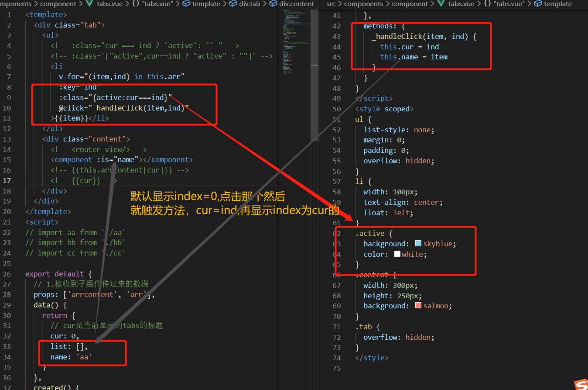Screen dimensions: 588x390
Task: Click the '@click="_handleClick(item,ind)"' line
Action: pos(124,108)
